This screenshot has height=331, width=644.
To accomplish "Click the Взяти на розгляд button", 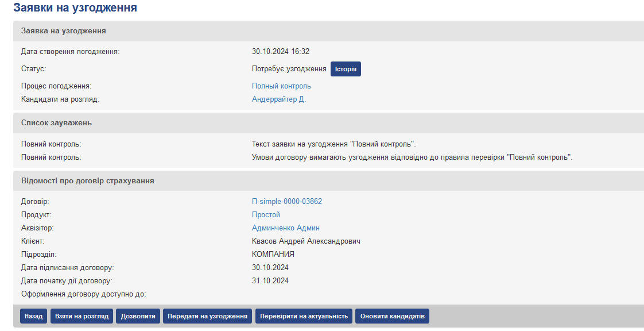I will [x=82, y=316].
